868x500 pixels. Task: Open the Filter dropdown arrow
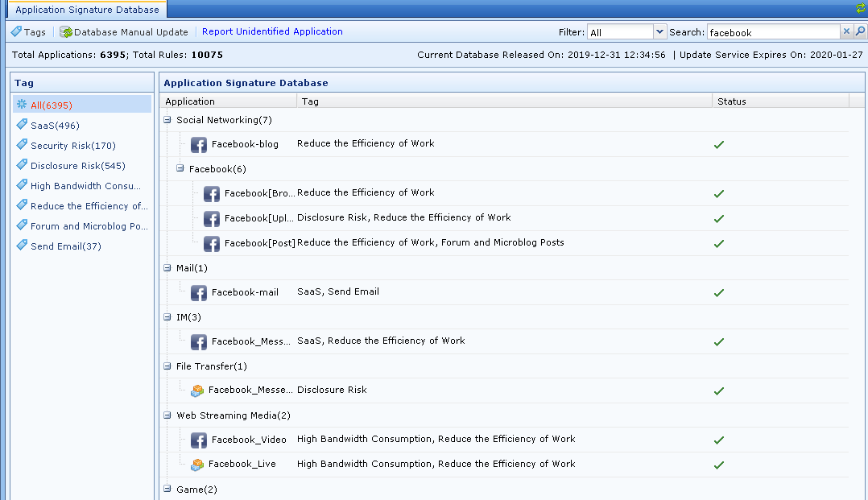point(659,32)
